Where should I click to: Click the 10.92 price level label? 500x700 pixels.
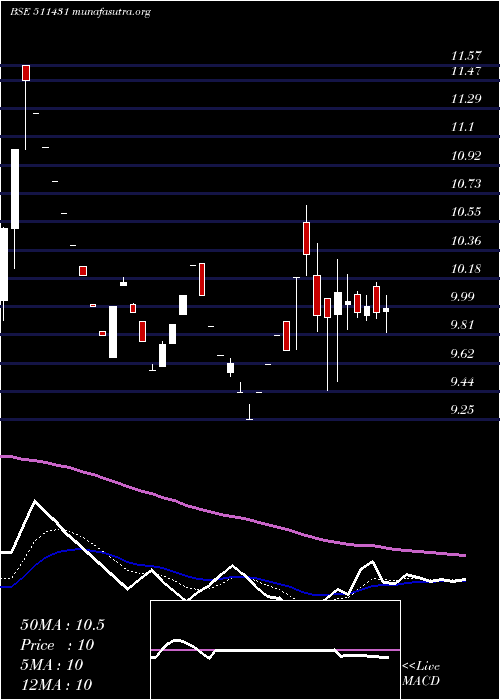[466, 156]
